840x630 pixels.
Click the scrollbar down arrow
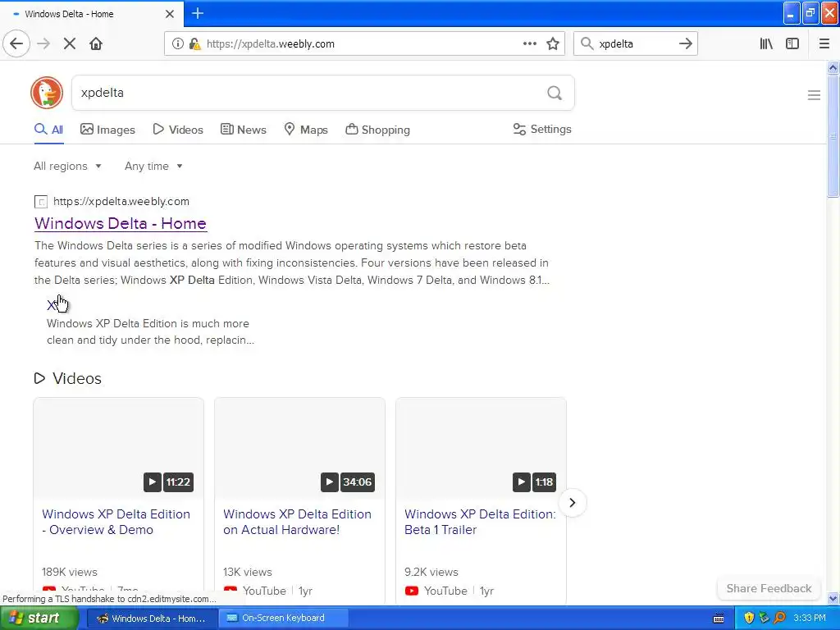833,598
